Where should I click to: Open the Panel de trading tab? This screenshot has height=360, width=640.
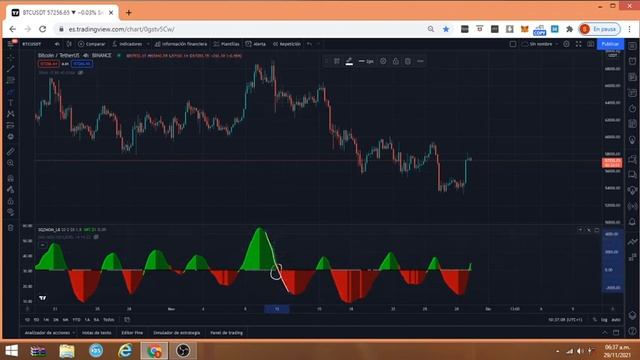(226, 333)
